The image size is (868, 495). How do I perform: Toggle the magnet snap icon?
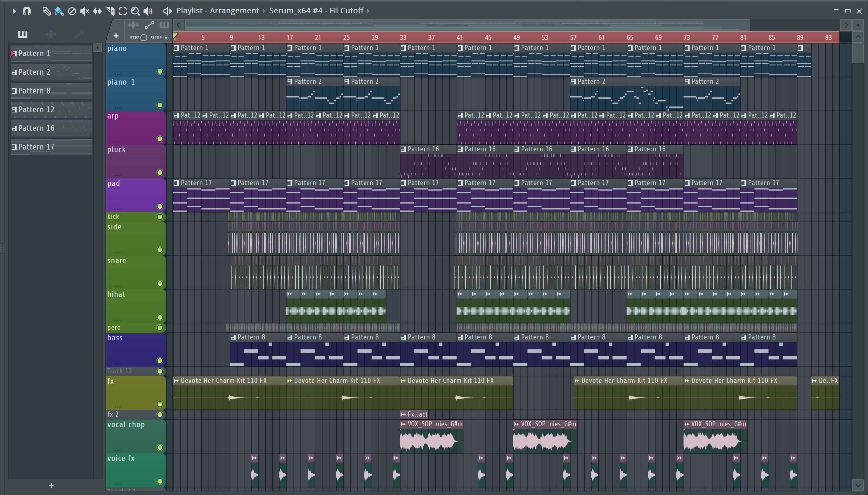coord(27,11)
